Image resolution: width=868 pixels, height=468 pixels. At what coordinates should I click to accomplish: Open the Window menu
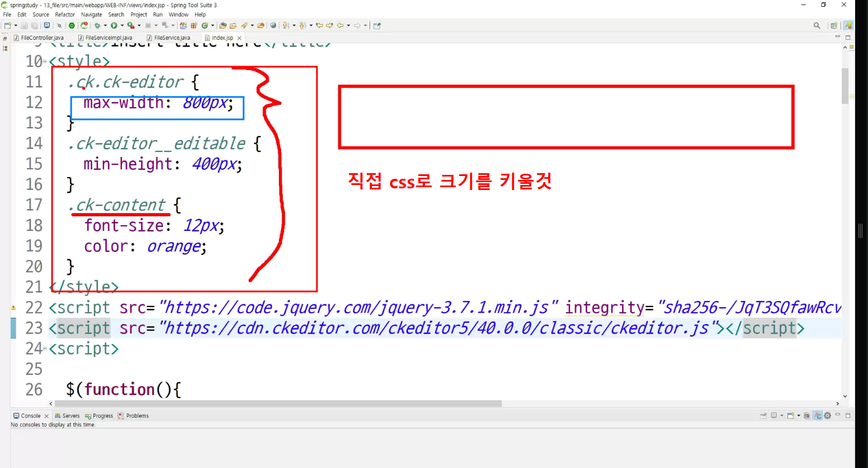[x=179, y=15]
